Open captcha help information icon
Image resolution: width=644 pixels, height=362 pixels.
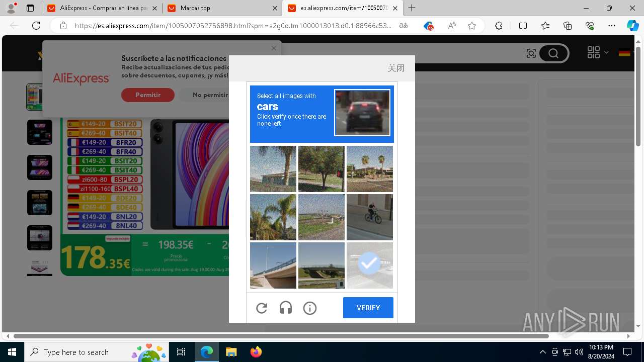[x=310, y=308]
